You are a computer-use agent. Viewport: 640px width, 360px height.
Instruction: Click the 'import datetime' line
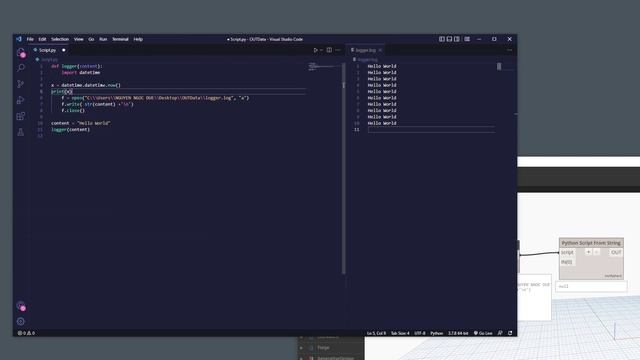pos(81,72)
